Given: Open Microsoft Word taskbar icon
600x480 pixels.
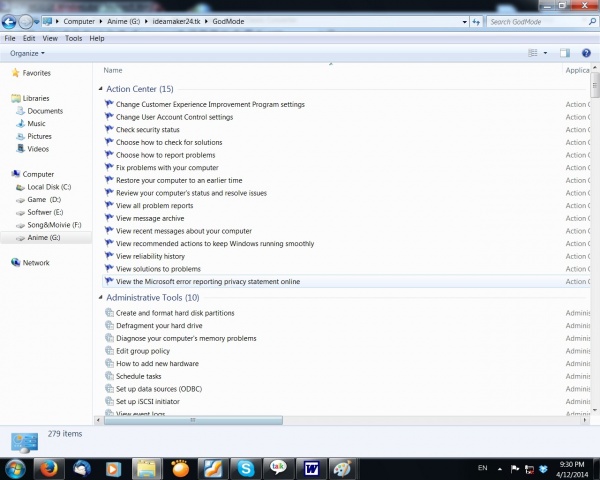Looking at the screenshot, I should pyautogui.click(x=310, y=467).
